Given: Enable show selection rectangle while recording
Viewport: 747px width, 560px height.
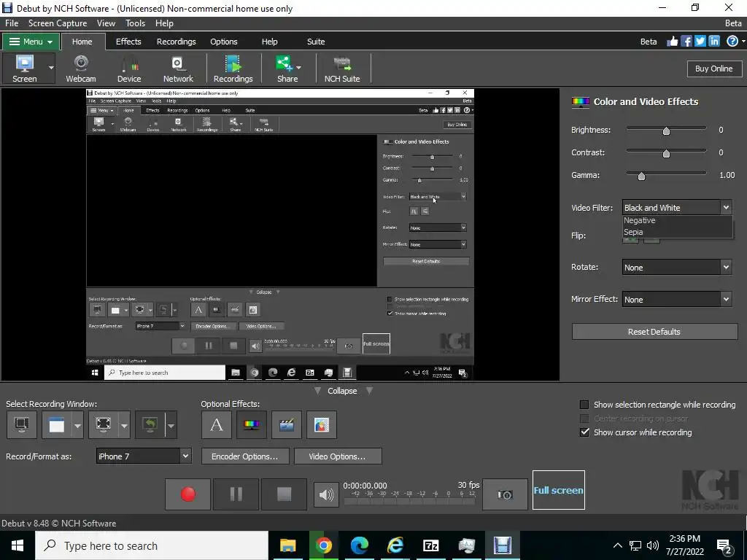Looking at the screenshot, I should coord(584,405).
